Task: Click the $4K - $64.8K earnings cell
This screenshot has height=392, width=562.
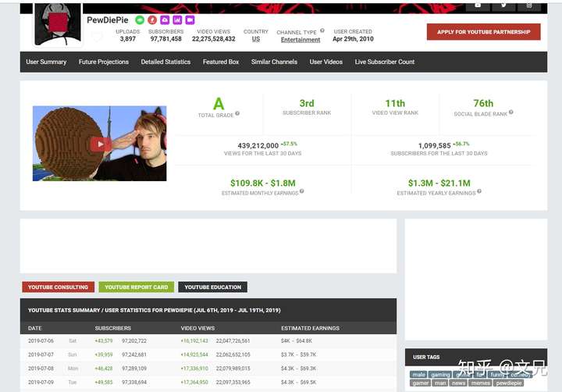Action: coord(297,341)
